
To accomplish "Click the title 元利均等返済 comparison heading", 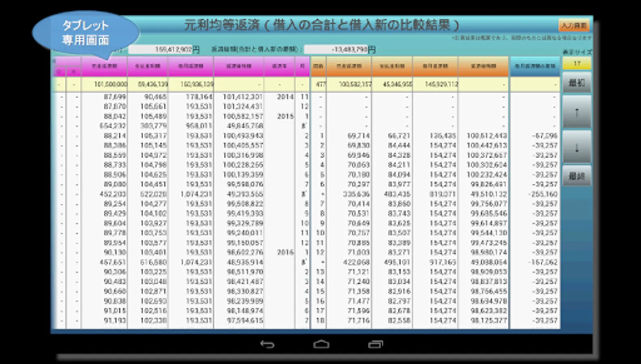I will coord(322,25).
